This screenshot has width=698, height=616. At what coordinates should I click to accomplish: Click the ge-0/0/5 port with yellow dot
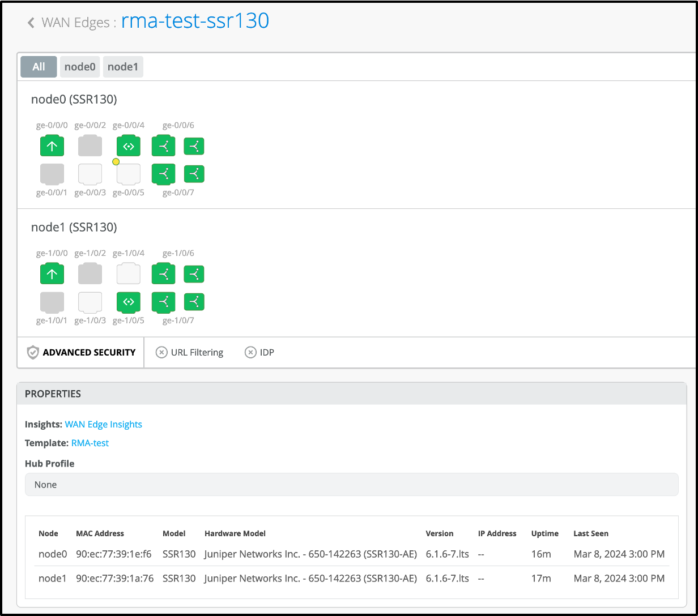tap(129, 174)
